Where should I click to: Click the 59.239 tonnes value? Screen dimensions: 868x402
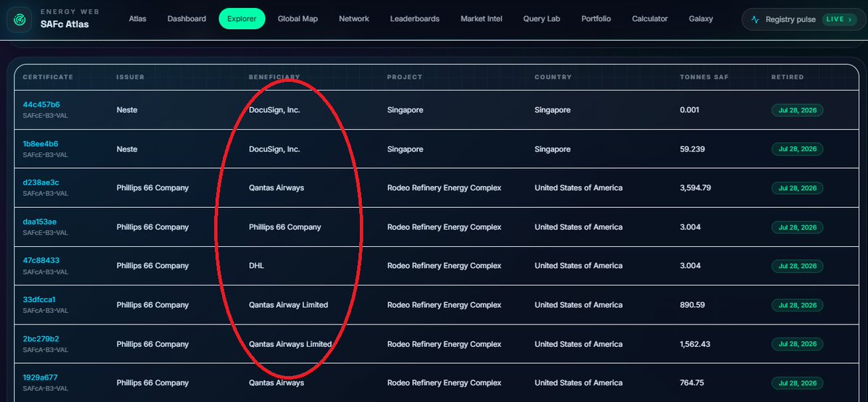[693, 149]
